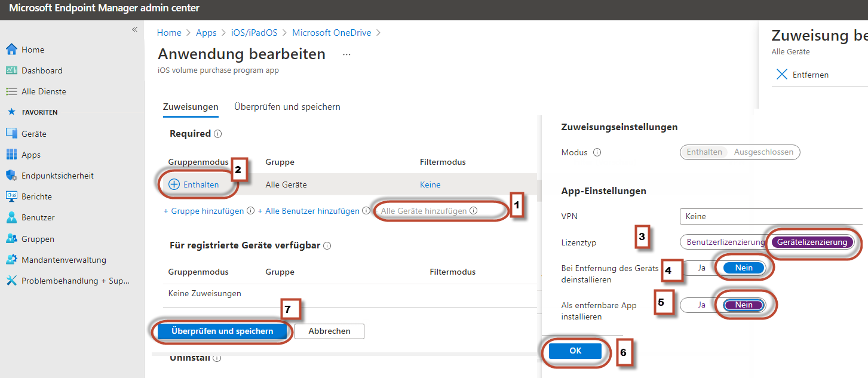Set Als entfernbare App installieren to Ja
Screen dimensions: 868x378
point(701,305)
